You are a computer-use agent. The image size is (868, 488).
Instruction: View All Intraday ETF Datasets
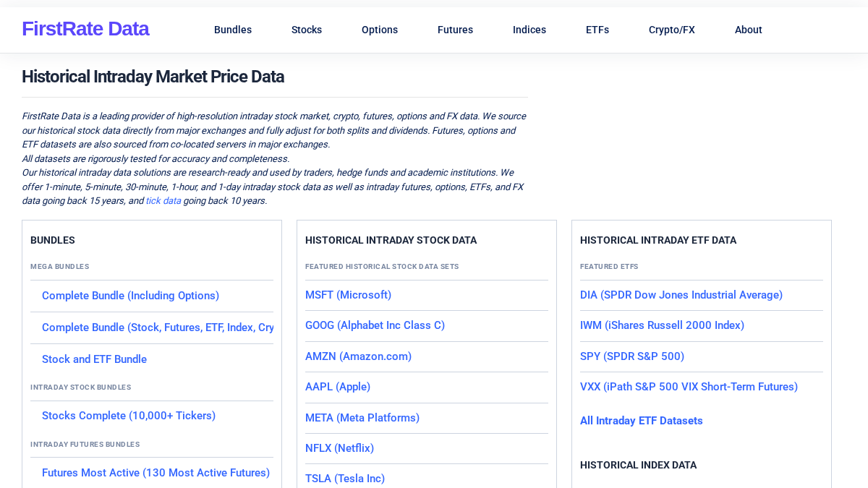pos(642,421)
